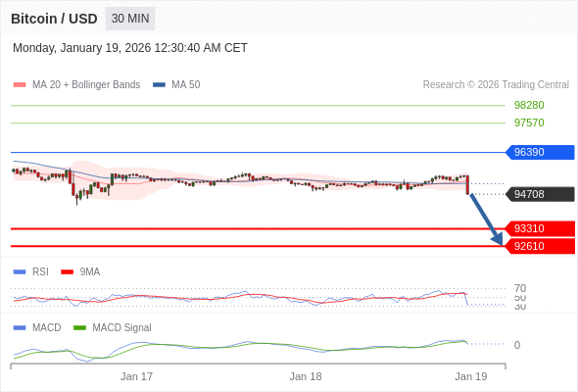Click the MACD Signal green swatch
Viewport: 578px width, 392px height.
click(x=79, y=328)
